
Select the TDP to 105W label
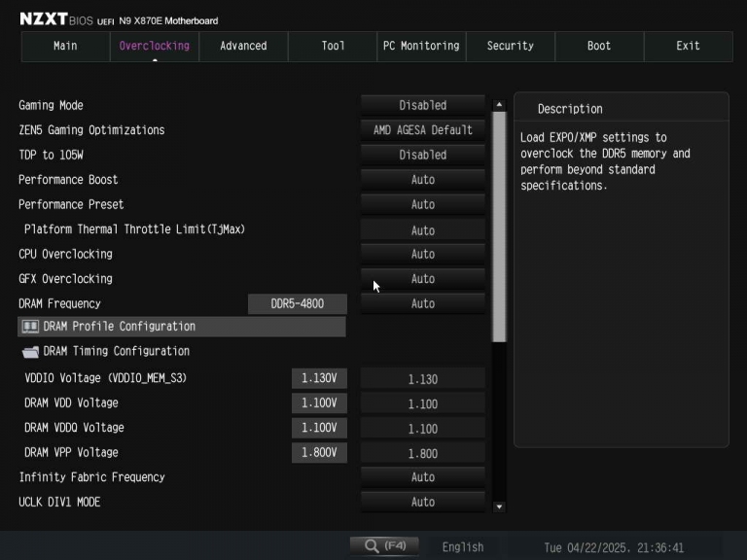point(51,155)
